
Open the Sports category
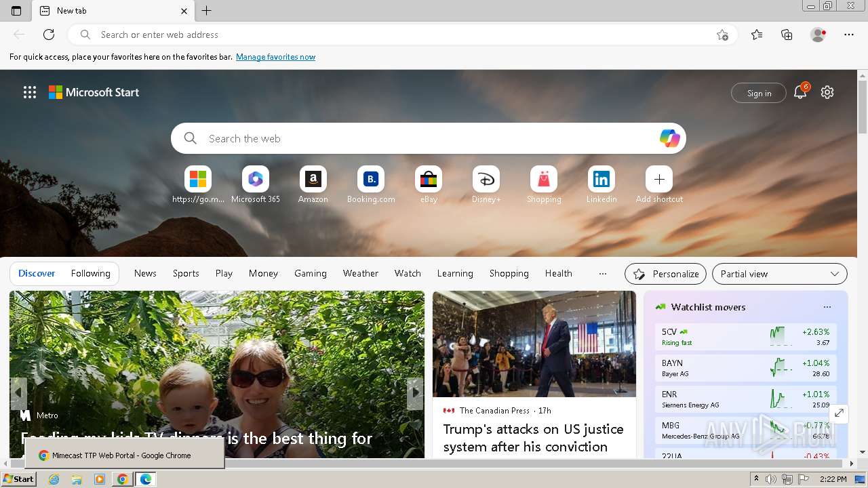pos(186,273)
